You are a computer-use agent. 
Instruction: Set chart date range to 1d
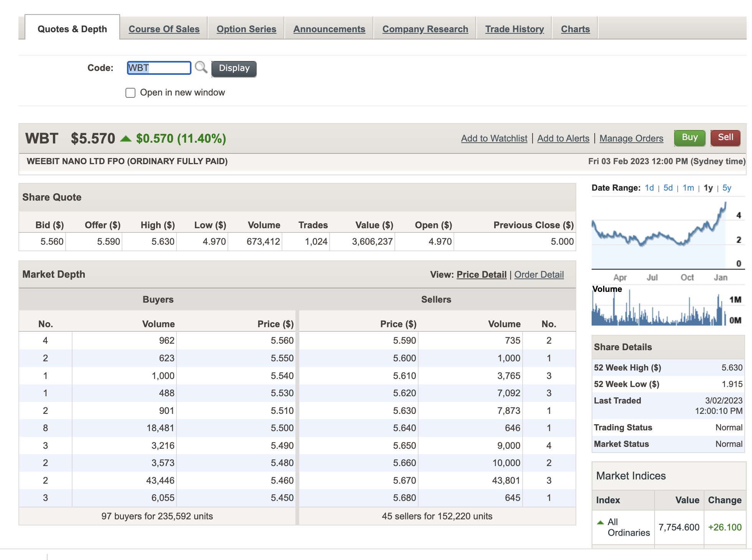(649, 188)
